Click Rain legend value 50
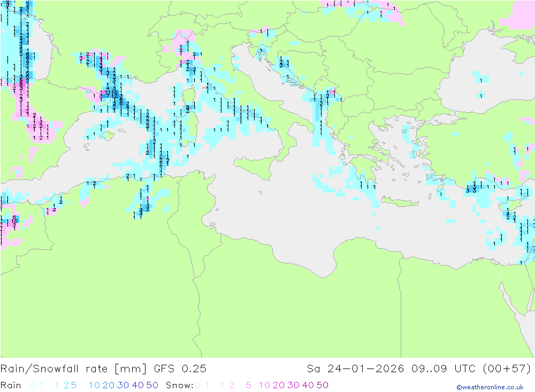 tap(152, 385)
